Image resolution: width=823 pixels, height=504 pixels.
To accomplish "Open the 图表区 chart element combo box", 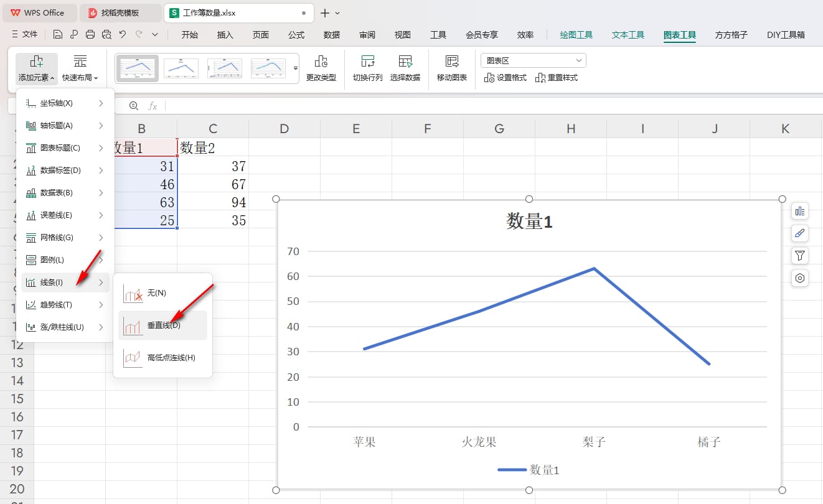I will click(x=534, y=60).
